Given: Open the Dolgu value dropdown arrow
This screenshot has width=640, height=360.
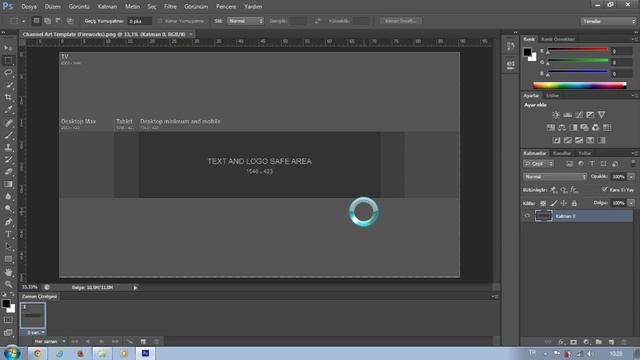Looking at the screenshot, I should (631, 203).
